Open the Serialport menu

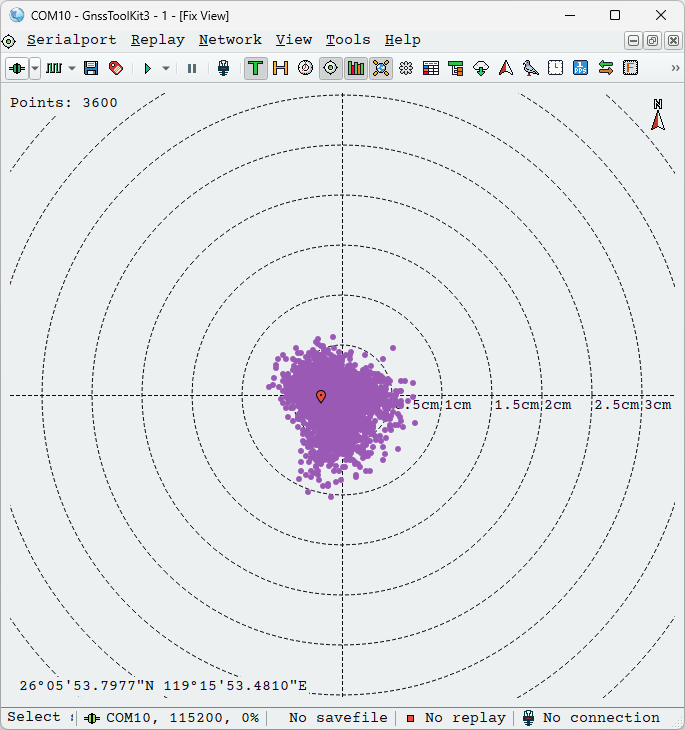[x=71, y=40]
